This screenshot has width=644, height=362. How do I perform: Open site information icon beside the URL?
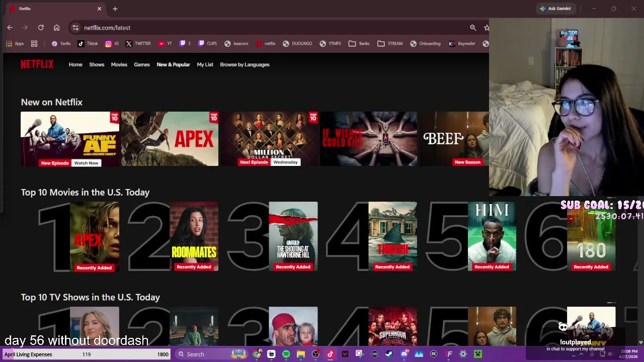coord(75,28)
